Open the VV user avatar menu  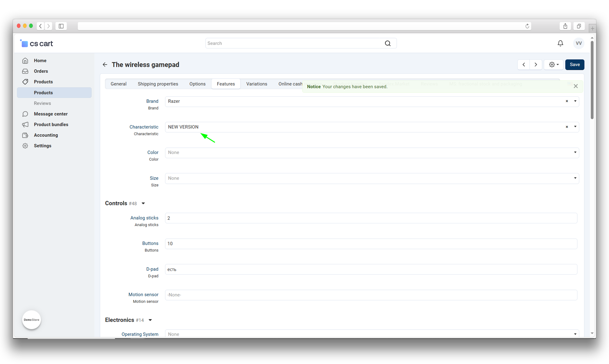coord(579,43)
